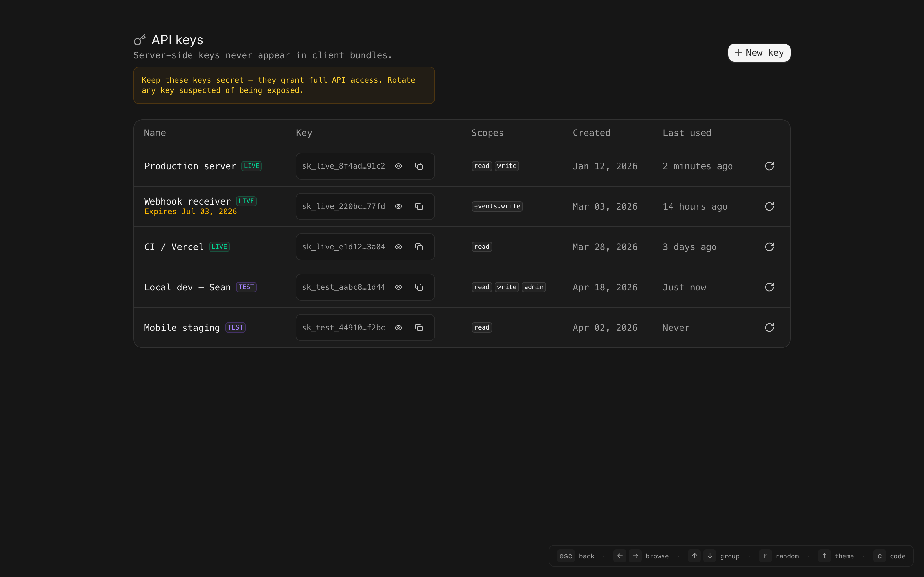Viewport: 924px width, 577px height.
Task: Rotate the Local dev – Sean key
Action: 769,287
